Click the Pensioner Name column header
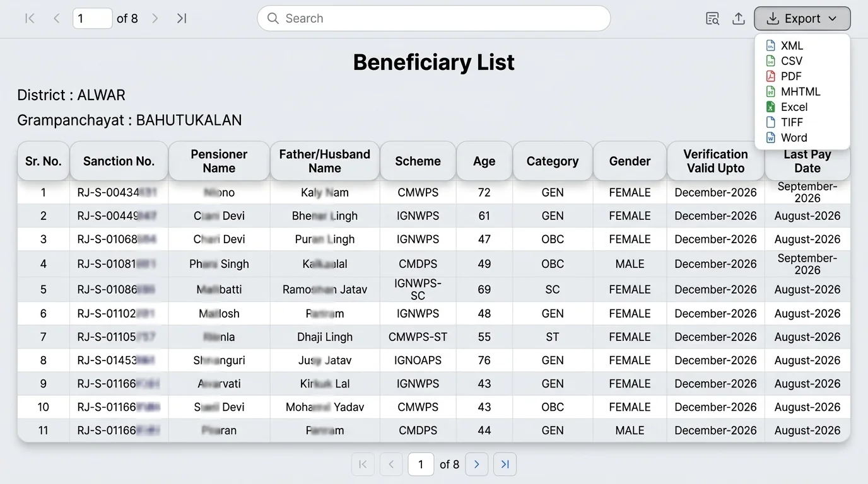Viewport: 868px width, 484px height. click(219, 161)
